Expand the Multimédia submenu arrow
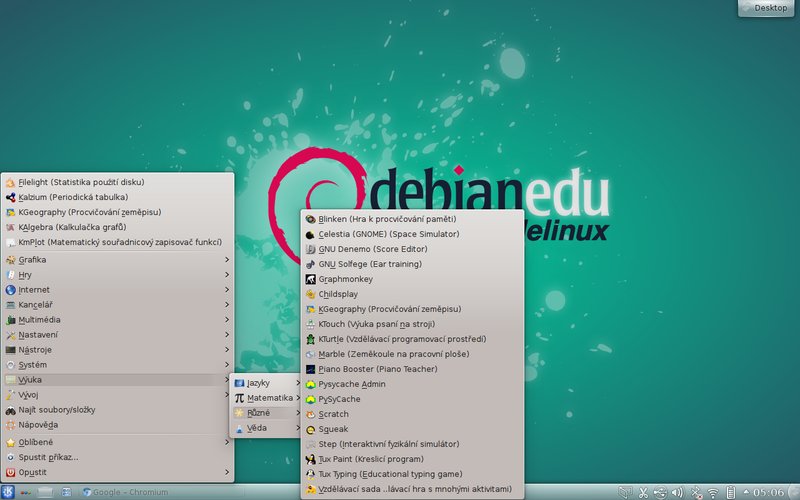Image resolution: width=800 pixels, height=500 pixels. tap(227, 320)
